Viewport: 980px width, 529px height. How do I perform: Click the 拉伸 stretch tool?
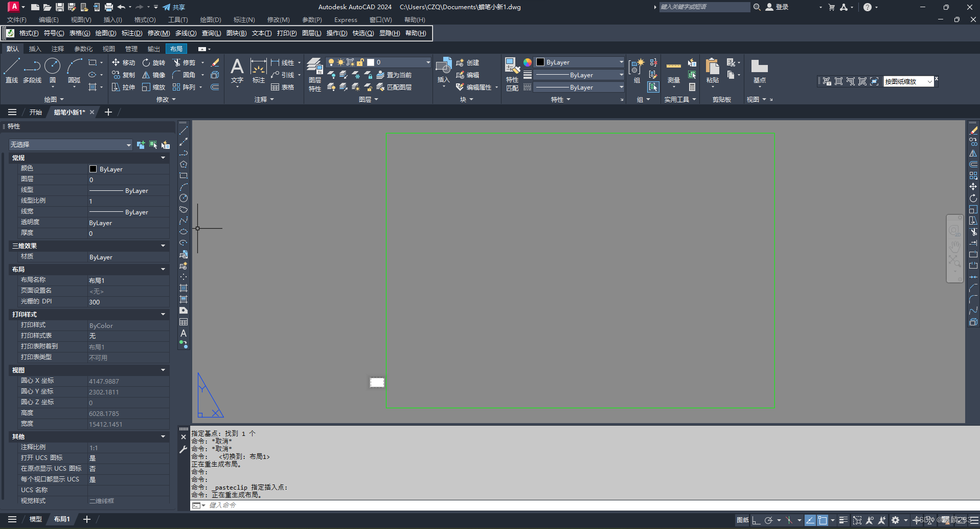click(x=123, y=87)
